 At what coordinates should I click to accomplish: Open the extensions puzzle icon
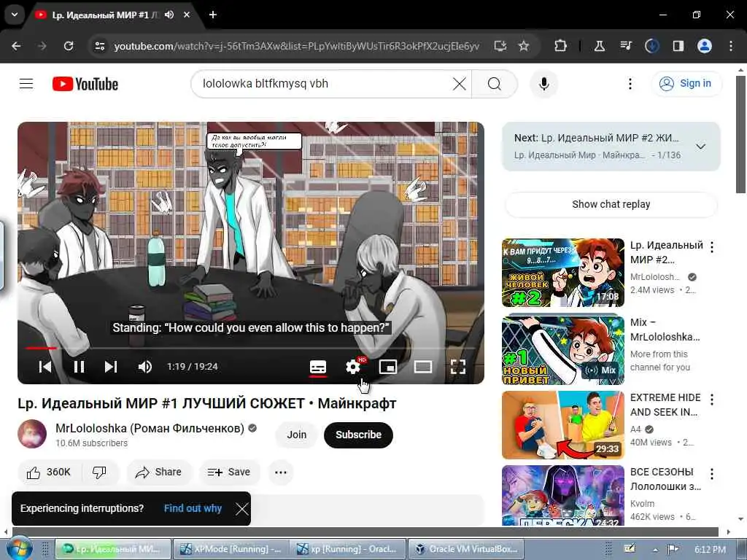click(x=561, y=46)
